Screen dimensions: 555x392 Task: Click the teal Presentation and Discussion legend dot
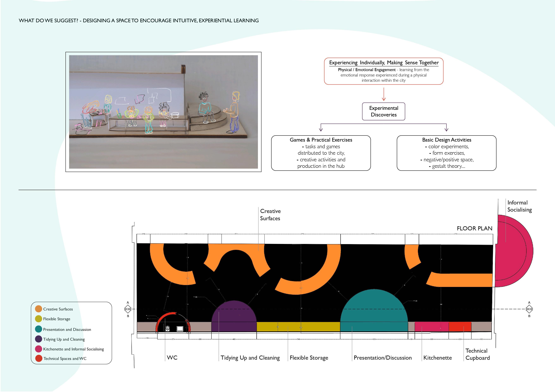[38, 329]
